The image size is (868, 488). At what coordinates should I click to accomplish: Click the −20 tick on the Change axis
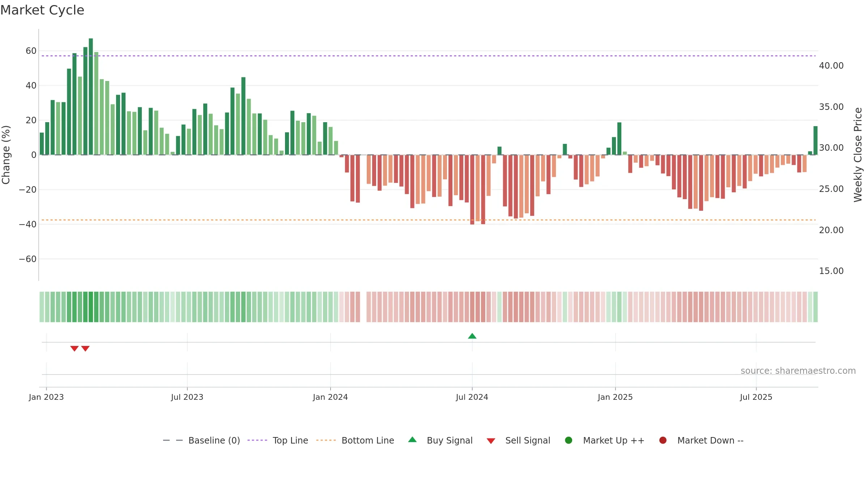pos(28,190)
